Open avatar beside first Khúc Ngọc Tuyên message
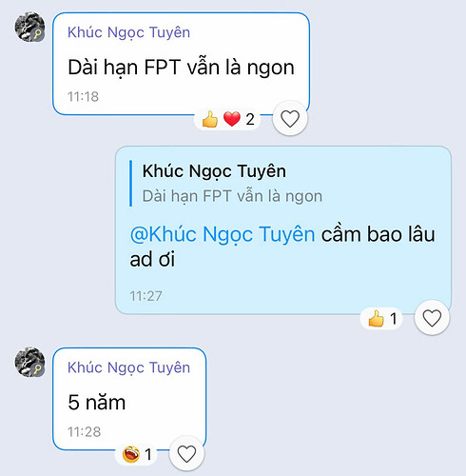 pos(30,27)
